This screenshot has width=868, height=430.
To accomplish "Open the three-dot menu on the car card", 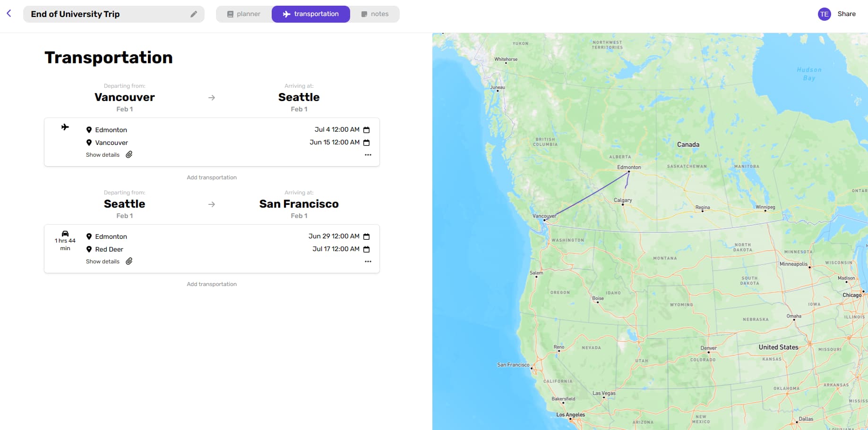I will click(368, 261).
